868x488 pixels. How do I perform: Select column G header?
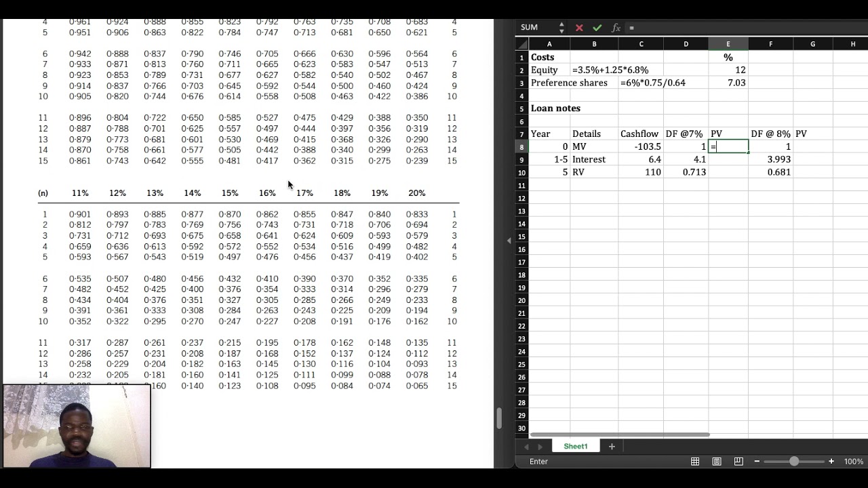pos(812,44)
